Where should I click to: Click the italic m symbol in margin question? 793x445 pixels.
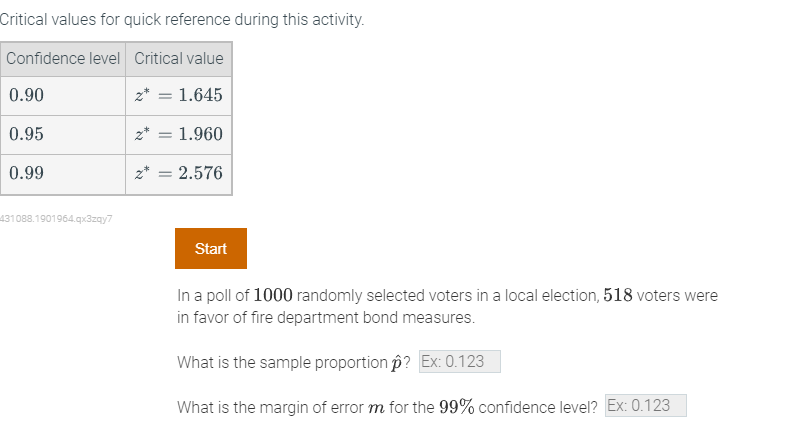pos(376,408)
